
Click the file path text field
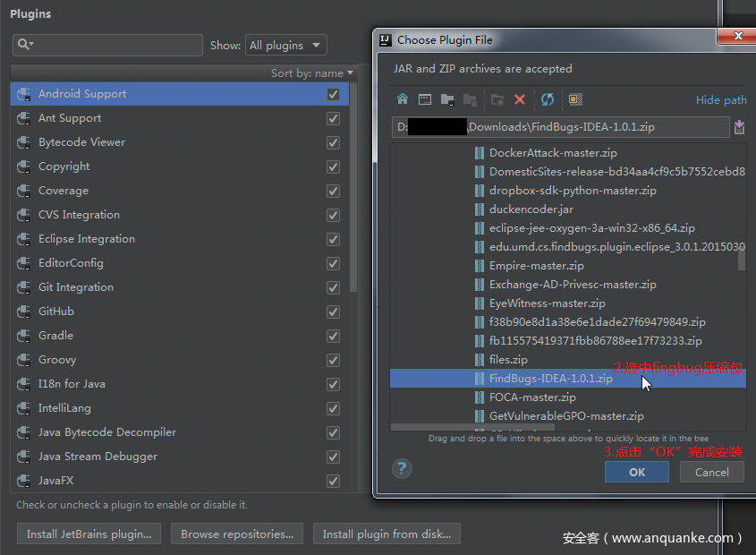click(560, 127)
